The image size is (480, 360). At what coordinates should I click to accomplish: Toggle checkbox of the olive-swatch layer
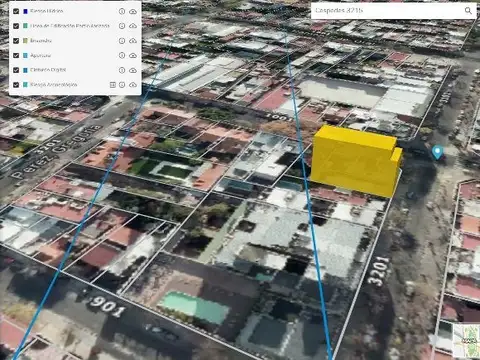(x=16, y=41)
